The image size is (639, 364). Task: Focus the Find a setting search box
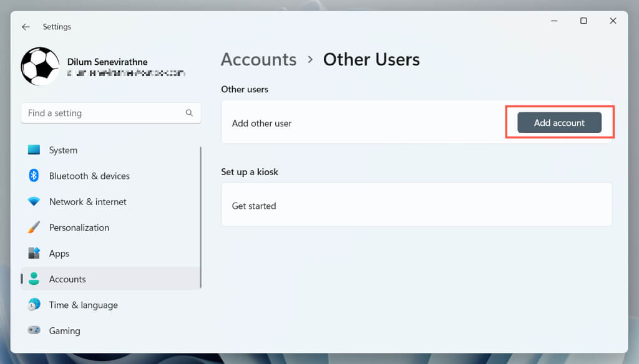click(103, 113)
